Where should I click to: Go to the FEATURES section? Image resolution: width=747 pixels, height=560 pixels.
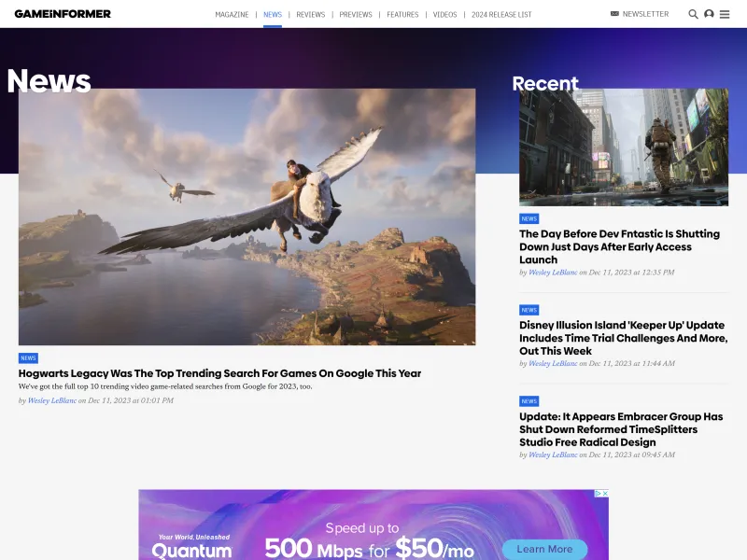point(402,14)
